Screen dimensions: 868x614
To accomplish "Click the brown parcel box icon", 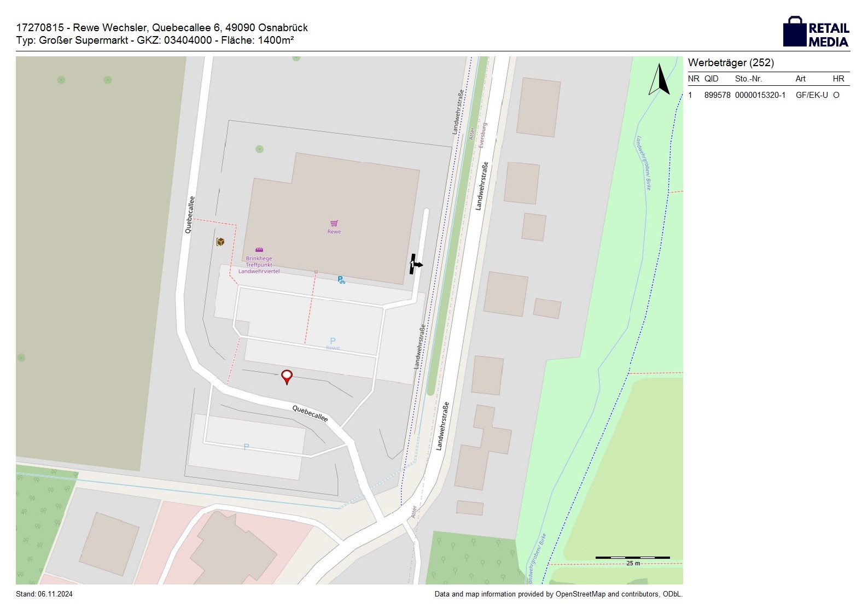I will (x=220, y=242).
